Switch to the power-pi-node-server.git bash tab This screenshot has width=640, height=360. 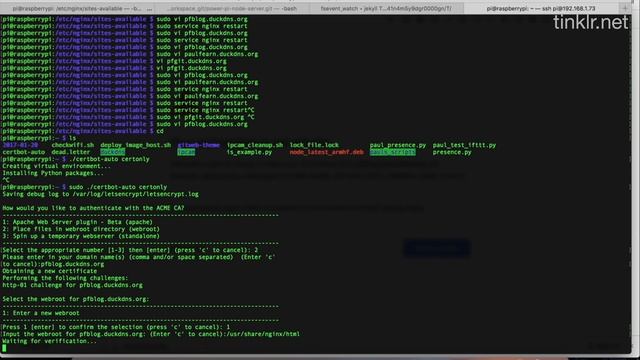(x=233, y=8)
